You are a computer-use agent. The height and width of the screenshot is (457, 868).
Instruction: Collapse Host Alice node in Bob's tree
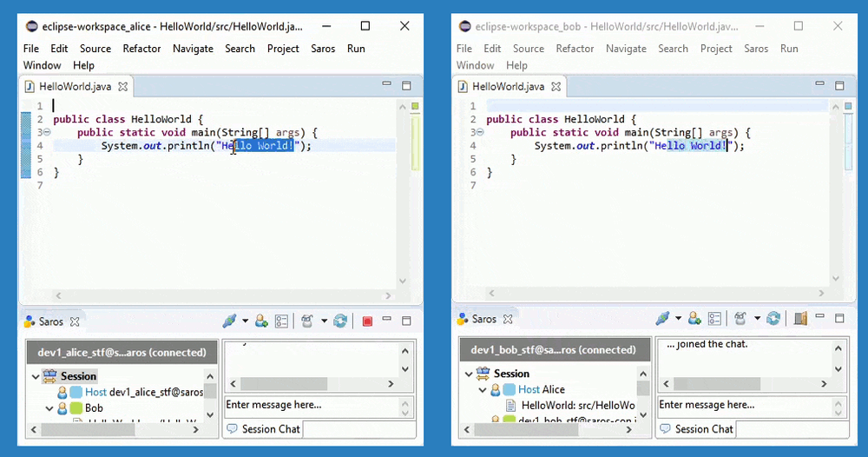click(482, 390)
